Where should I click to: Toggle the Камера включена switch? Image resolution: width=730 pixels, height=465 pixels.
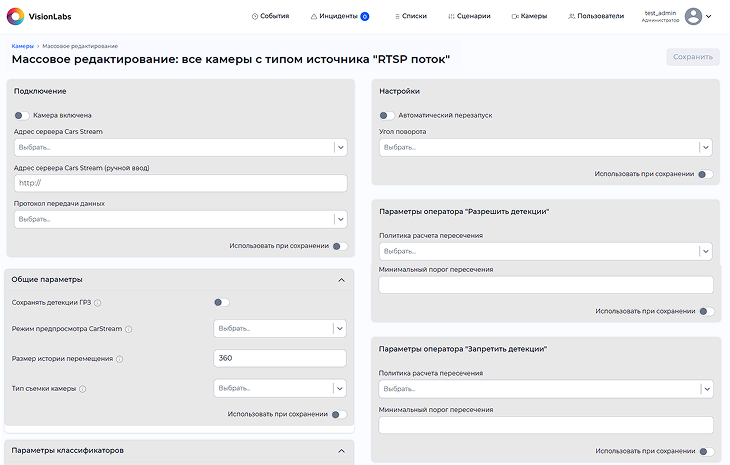tap(21, 115)
